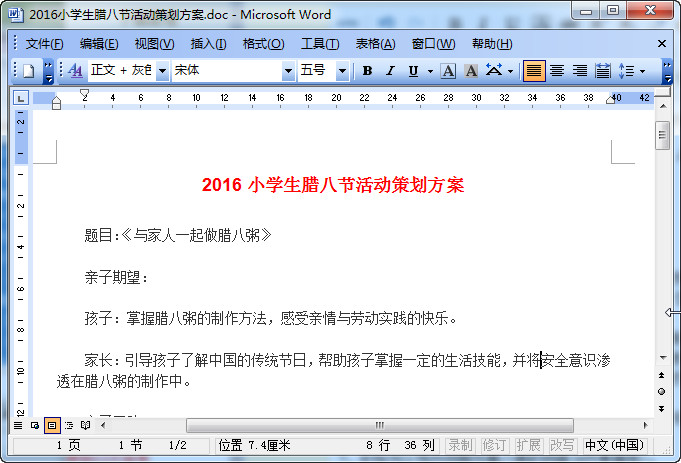681x463 pixels.
Task: Switch to Web Layout view icon
Action: point(35,425)
